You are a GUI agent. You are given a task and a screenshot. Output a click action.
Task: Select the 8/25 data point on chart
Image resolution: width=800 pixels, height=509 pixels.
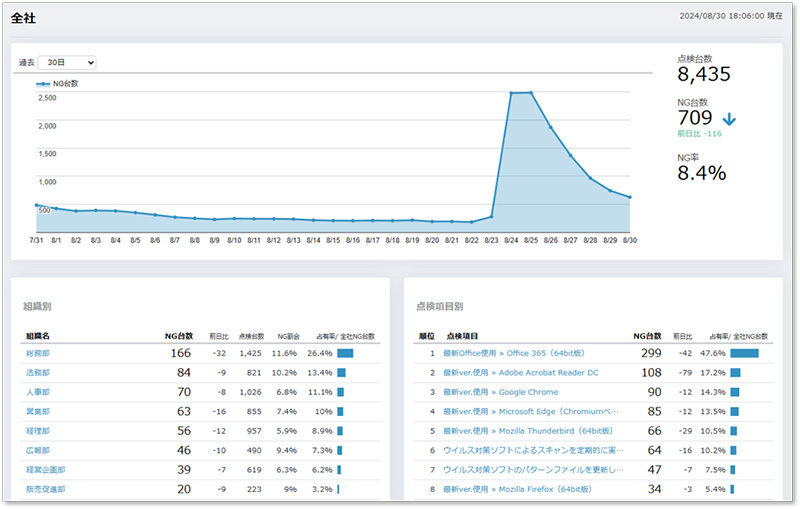531,93
